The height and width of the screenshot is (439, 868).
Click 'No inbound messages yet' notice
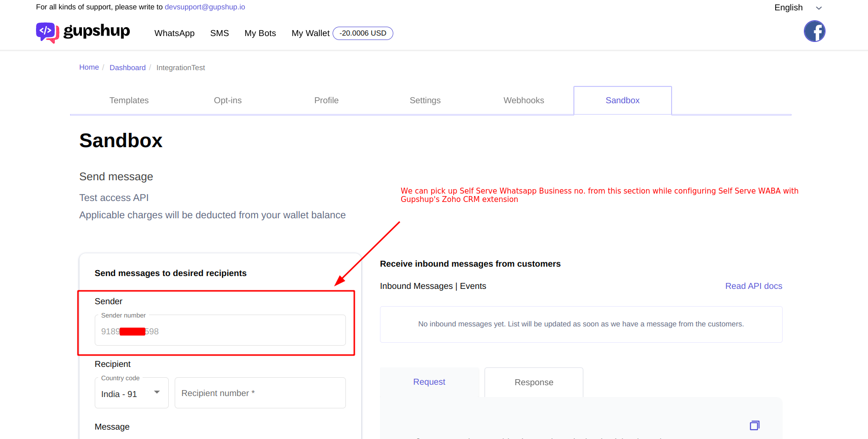581,324
